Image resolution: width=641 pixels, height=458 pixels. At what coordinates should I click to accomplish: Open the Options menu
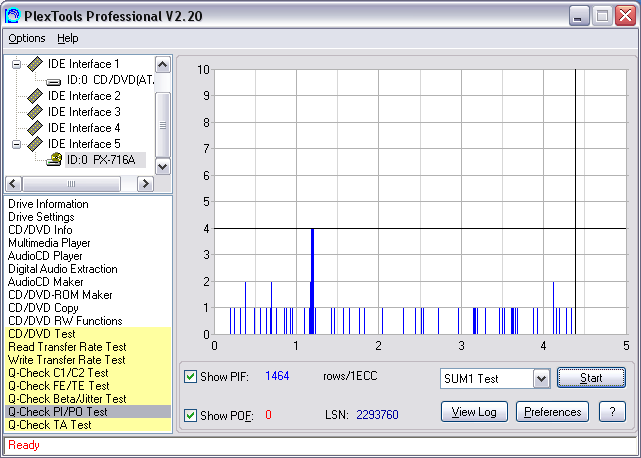click(x=27, y=38)
